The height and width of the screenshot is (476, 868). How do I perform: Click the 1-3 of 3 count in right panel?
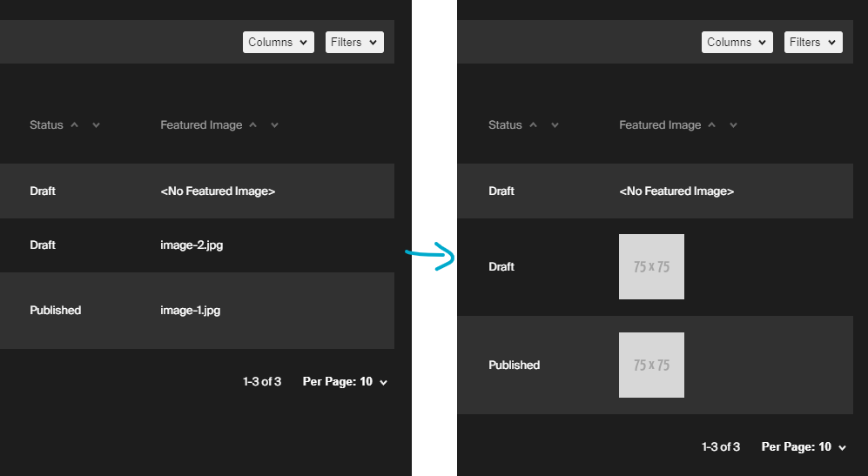point(721,446)
